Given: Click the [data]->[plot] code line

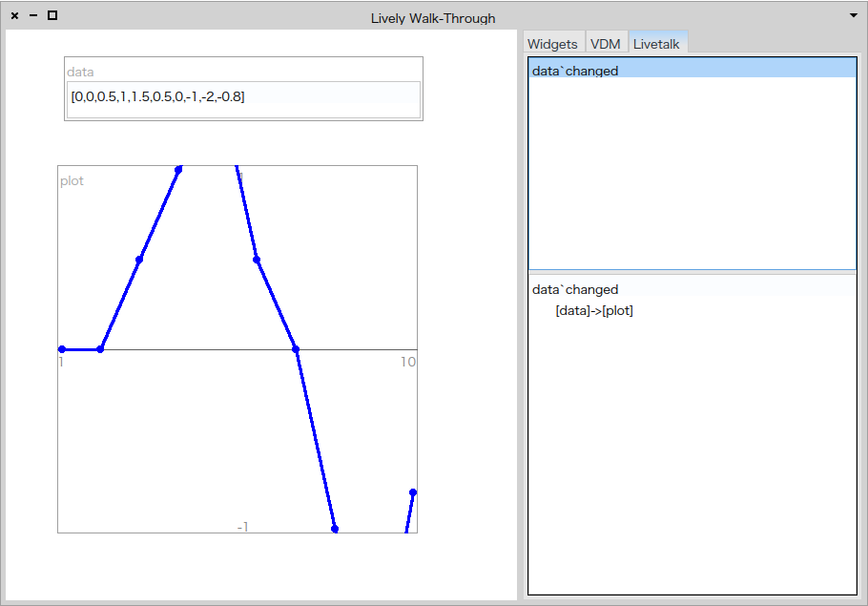Looking at the screenshot, I should coord(594,311).
